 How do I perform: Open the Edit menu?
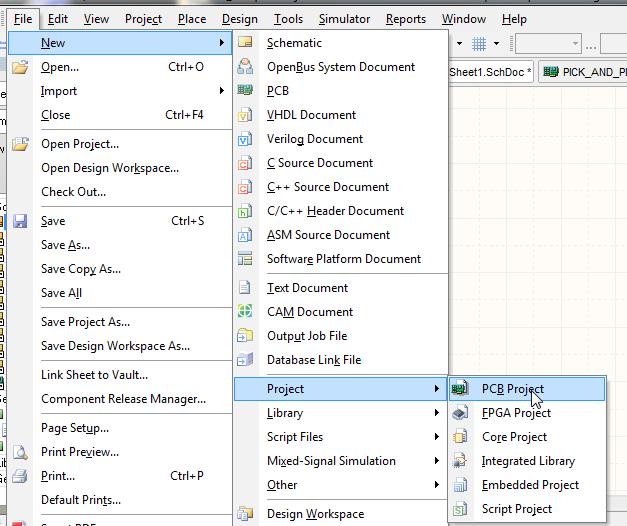pos(58,19)
